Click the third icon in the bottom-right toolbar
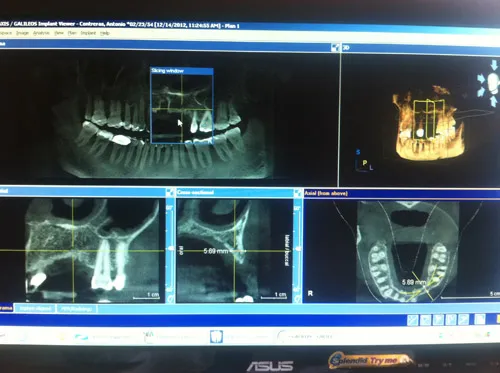This screenshot has height=373, width=500. [x=438, y=320]
